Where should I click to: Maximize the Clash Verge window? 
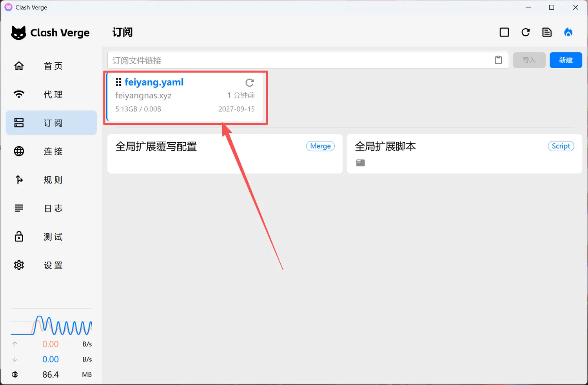(x=552, y=7)
